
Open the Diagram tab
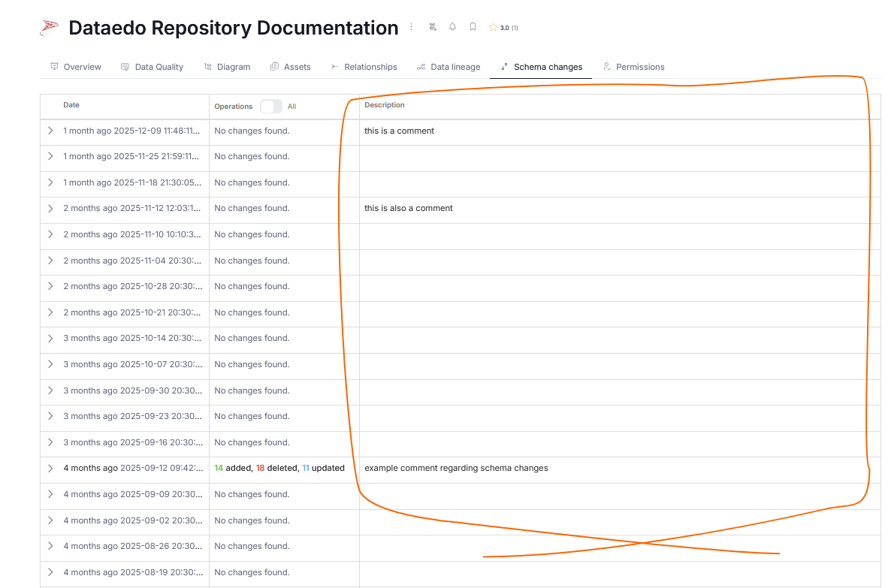227,67
